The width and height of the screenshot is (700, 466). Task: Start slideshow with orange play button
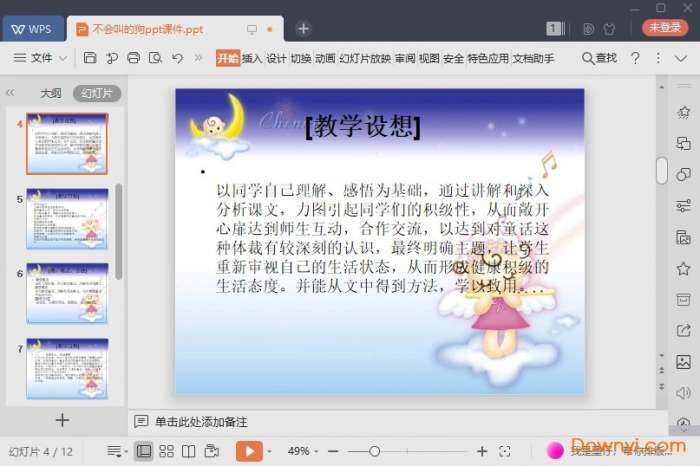[x=249, y=451]
